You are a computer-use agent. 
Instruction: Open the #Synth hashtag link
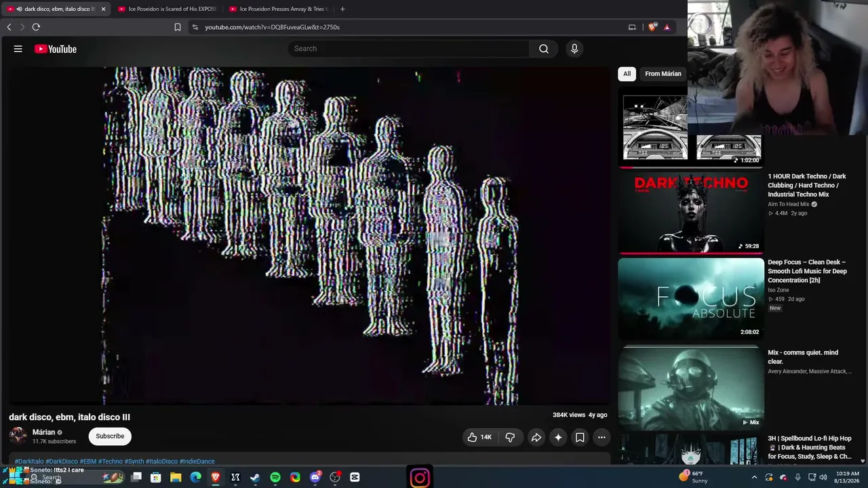coord(134,462)
